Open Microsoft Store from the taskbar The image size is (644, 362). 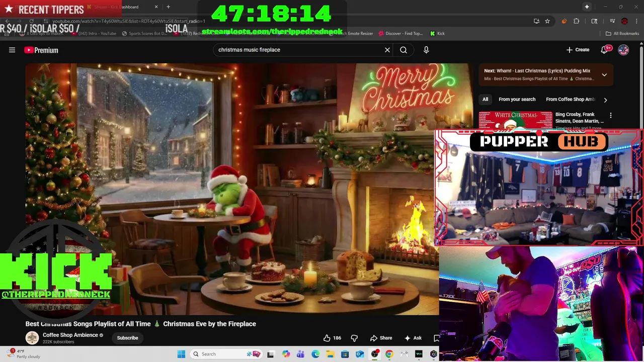[x=345, y=354]
